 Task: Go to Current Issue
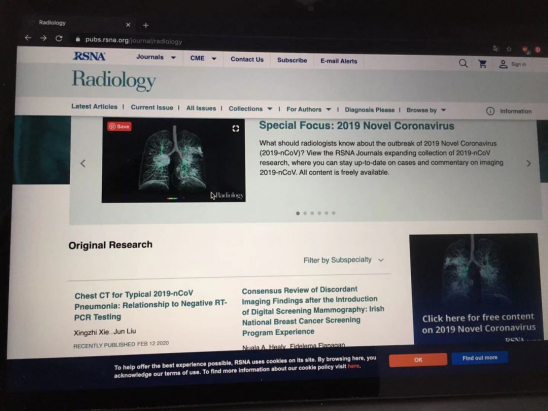152,107
